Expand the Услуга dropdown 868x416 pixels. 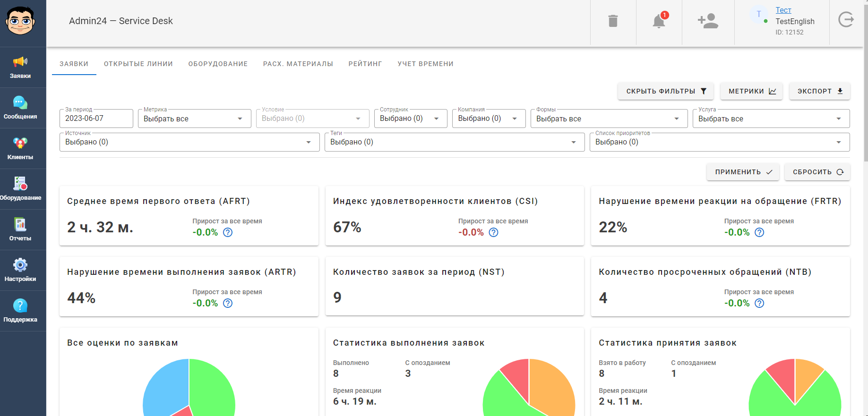(771, 119)
